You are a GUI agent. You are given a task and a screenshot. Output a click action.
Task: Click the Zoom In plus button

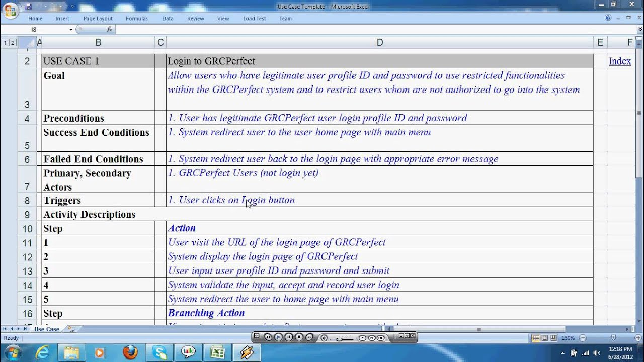(x=638, y=338)
